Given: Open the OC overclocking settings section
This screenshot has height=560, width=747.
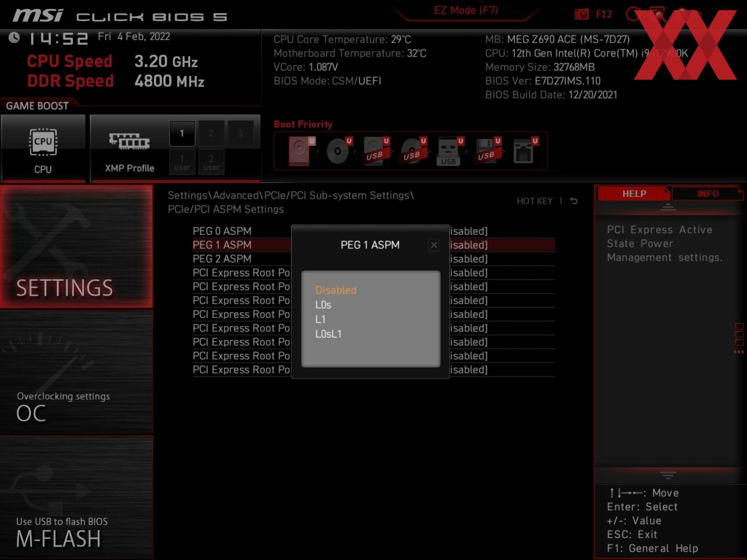Looking at the screenshot, I should click(x=76, y=373).
